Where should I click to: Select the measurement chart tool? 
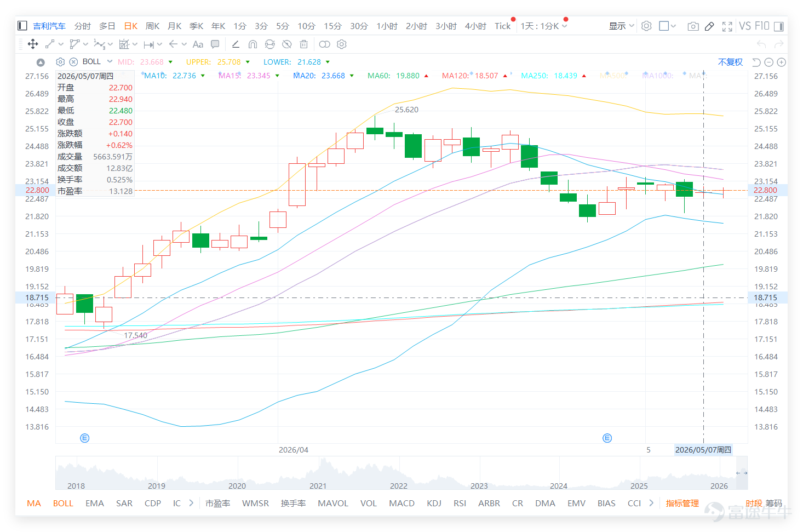124,44
